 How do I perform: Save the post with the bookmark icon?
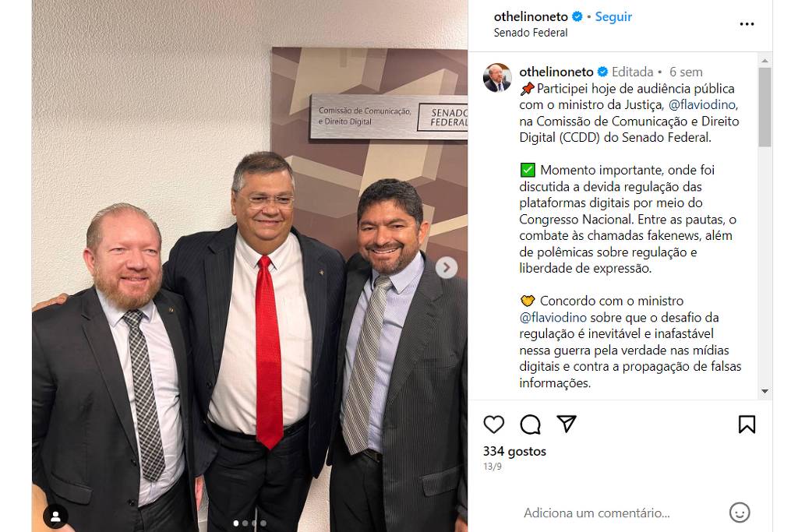click(x=747, y=425)
